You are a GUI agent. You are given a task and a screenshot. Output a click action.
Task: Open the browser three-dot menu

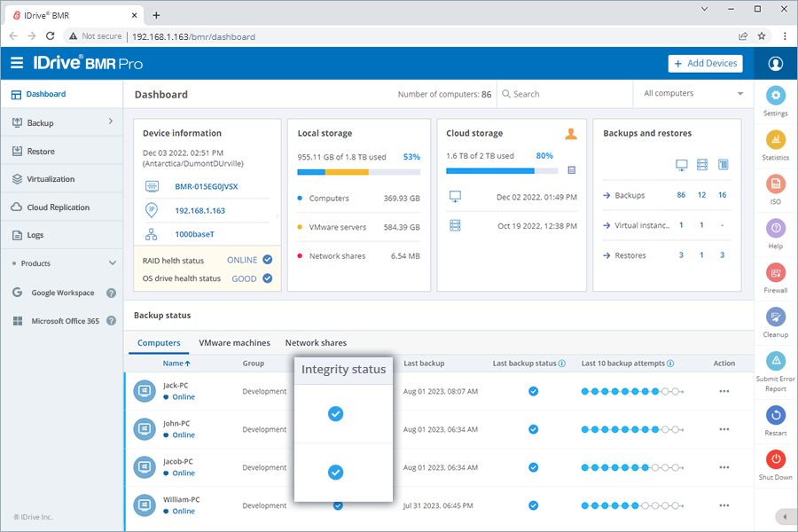pyautogui.click(x=785, y=36)
